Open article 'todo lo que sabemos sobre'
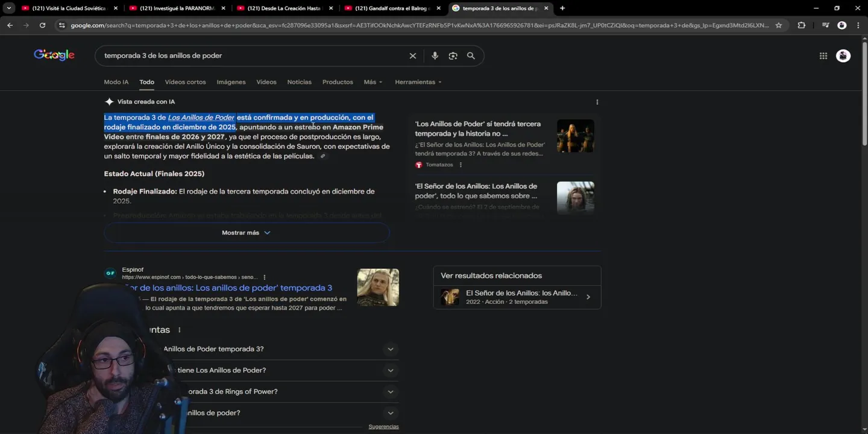The width and height of the screenshot is (868, 434). coord(476,191)
